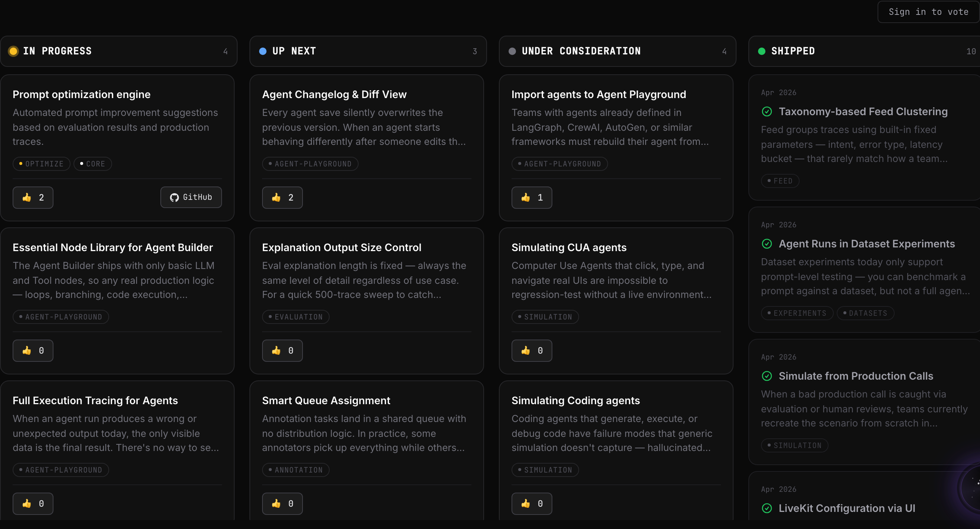Click the SHIPPED column header

click(x=864, y=51)
